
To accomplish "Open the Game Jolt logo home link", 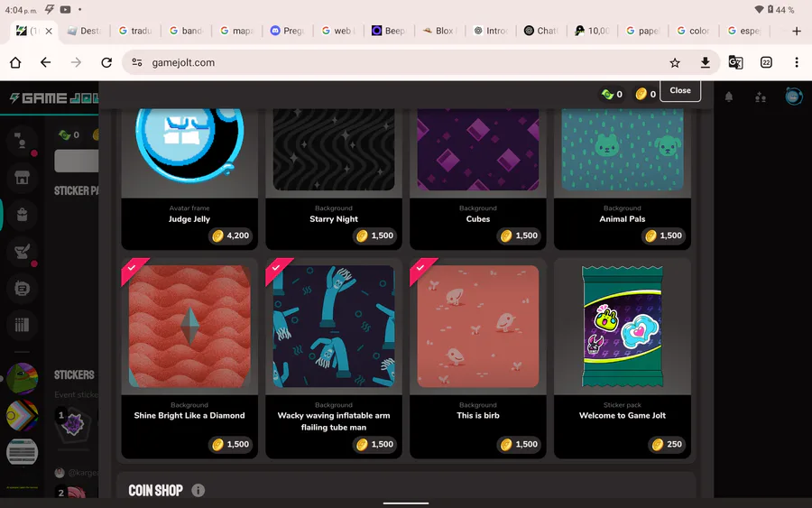I will tap(54, 97).
